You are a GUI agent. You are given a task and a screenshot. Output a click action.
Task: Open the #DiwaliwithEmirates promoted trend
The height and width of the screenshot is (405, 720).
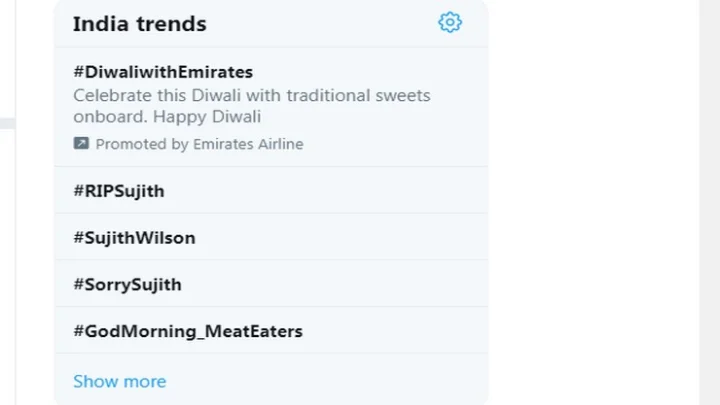click(x=163, y=72)
